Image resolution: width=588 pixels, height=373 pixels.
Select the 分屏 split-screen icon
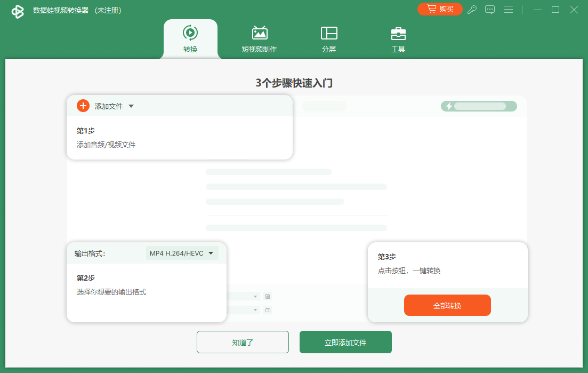coord(329,34)
